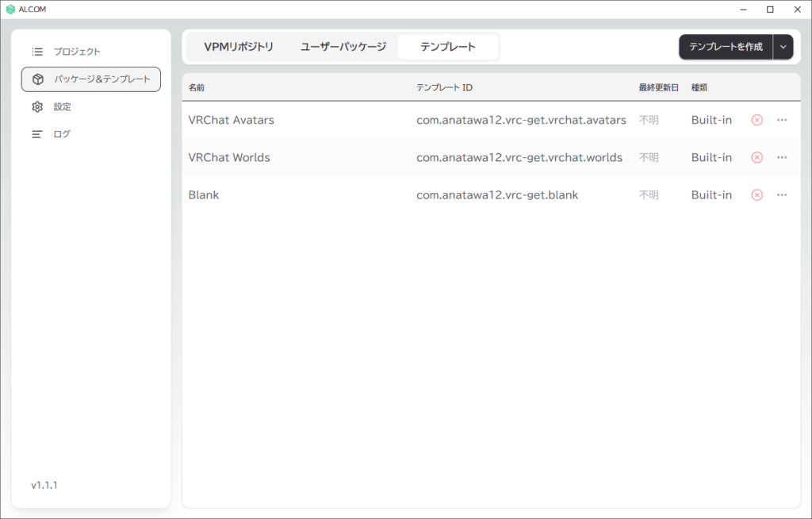This screenshot has width=812, height=519.
Task: Click com.anatawa12.vrc-get.vrchat.avatars ID text
Action: pyautogui.click(x=521, y=121)
